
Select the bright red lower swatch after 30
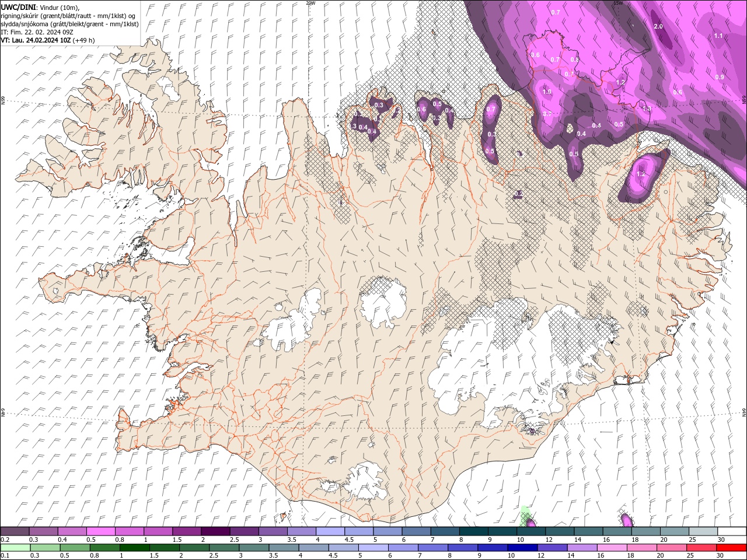tap(732, 548)
